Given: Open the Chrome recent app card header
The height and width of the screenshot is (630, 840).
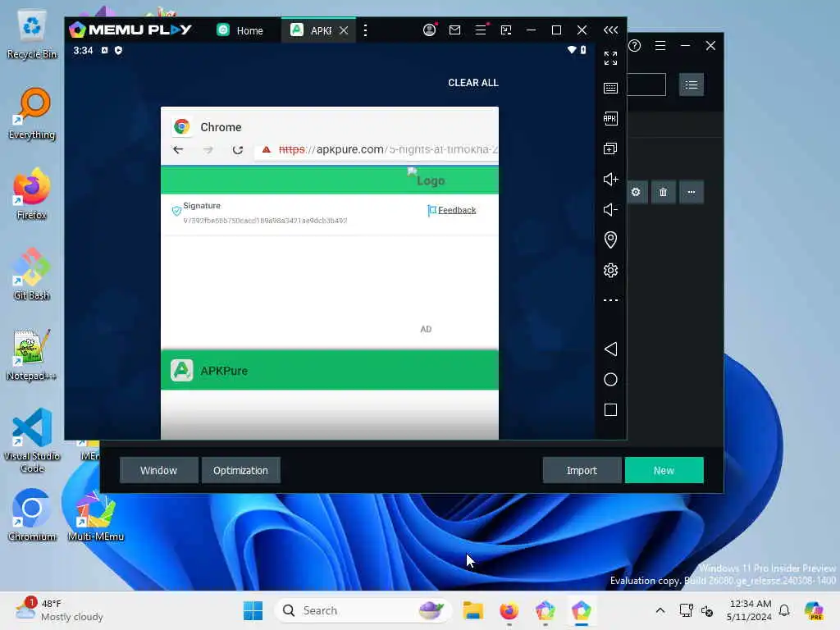Looking at the screenshot, I should tap(330, 126).
